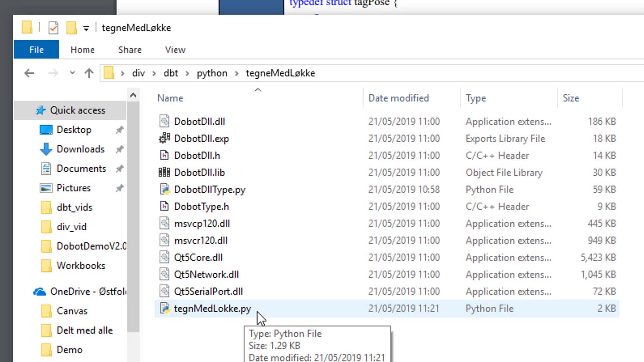Select DobotDll.exp file icon

click(164, 138)
